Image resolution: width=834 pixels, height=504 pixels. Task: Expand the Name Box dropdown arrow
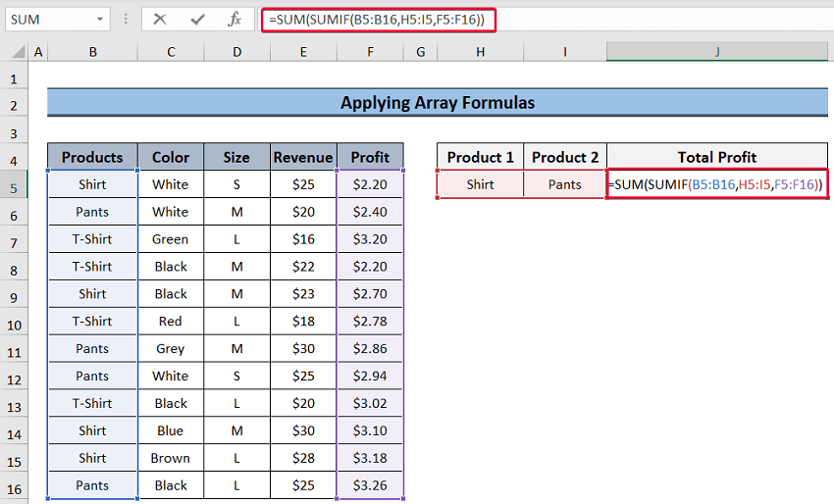101,19
